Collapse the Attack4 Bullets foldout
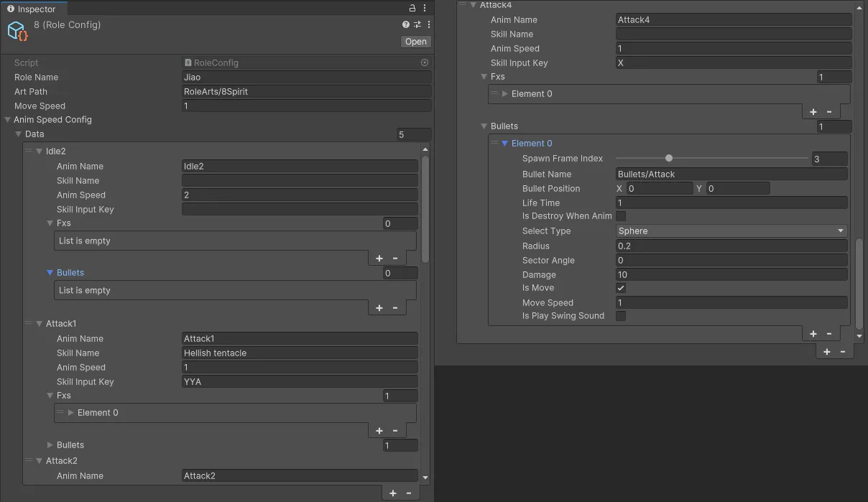The height and width of the screenshot is (502, 868). click(x=484, y=126)
